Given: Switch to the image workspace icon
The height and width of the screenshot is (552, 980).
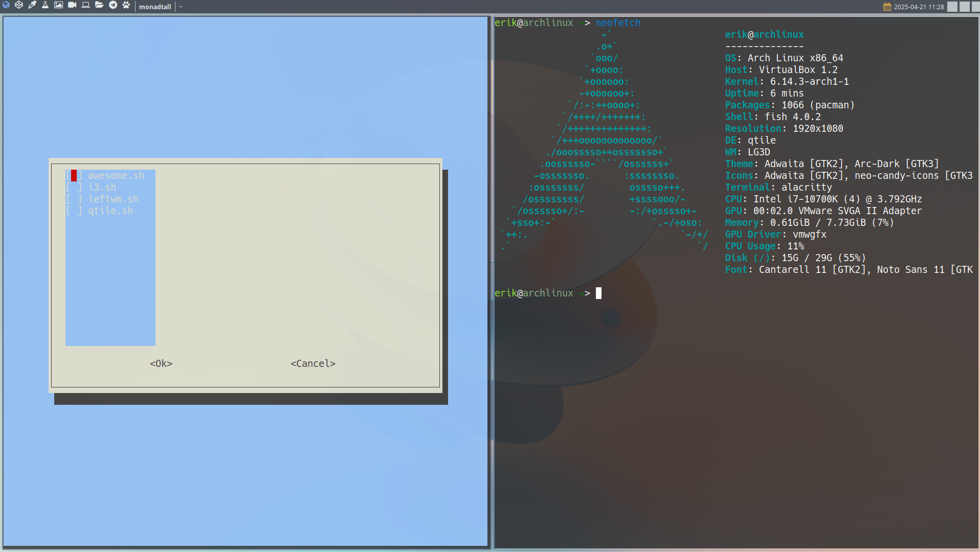Looking at the screenshot, I should [x=59, y=5].
